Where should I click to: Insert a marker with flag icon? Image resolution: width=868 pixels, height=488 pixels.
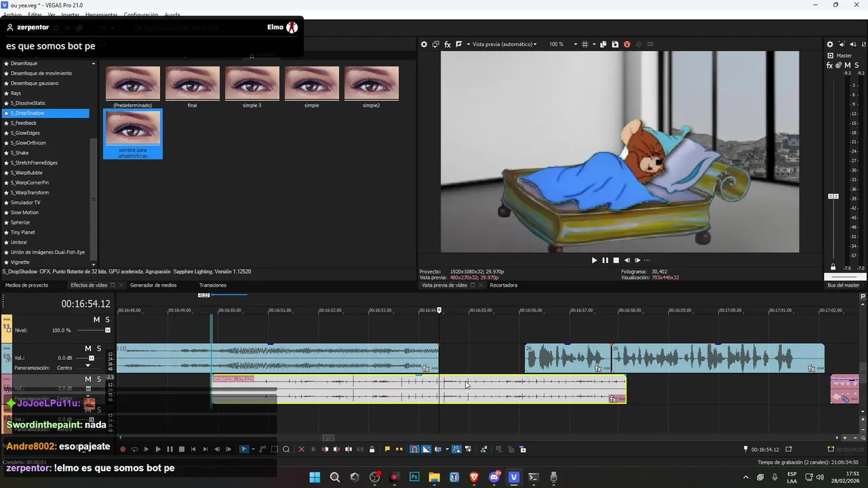[387, 449]
